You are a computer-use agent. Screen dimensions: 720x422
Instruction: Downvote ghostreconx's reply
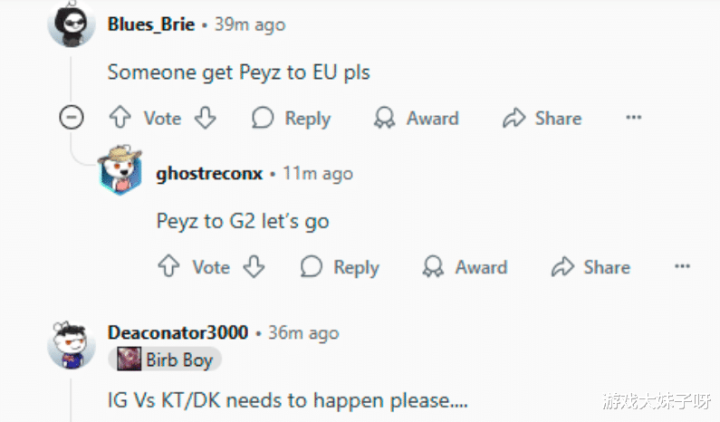[254, 266]
